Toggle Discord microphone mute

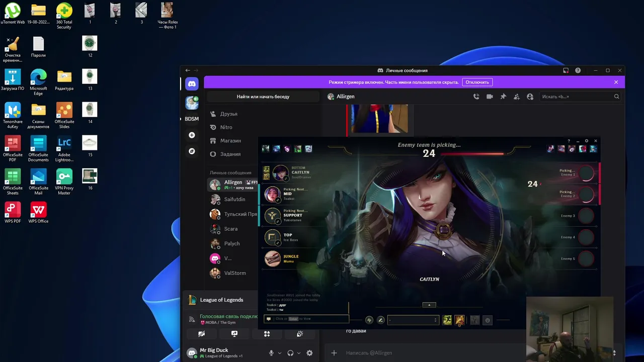[271, 353]
